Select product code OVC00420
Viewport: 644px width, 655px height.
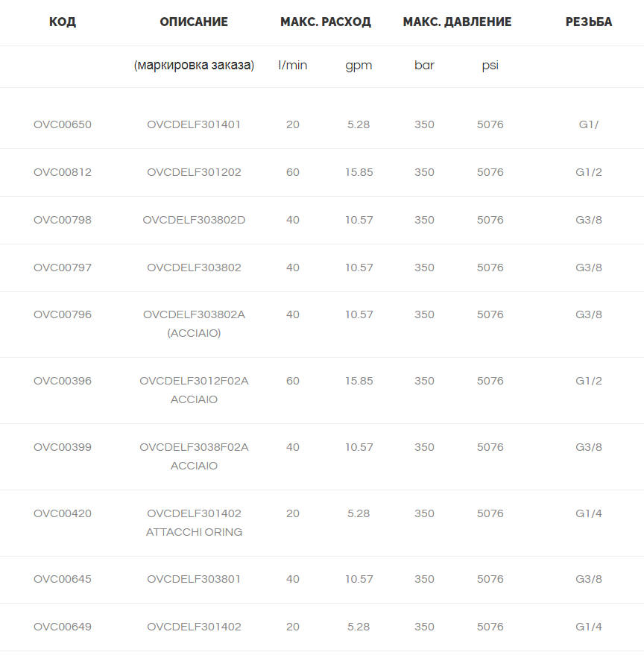point(63,513)
